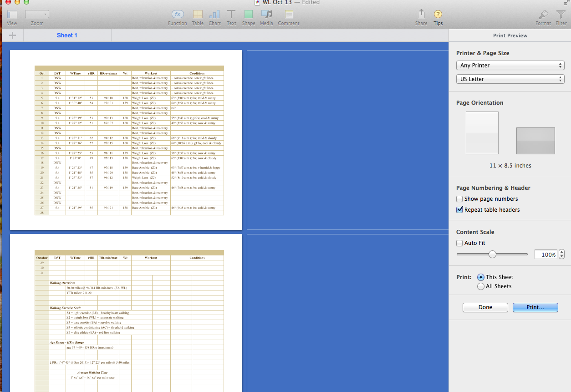Click the content scale percentage stepper
This screenshot has width=571, height=392.
point(561,255)
